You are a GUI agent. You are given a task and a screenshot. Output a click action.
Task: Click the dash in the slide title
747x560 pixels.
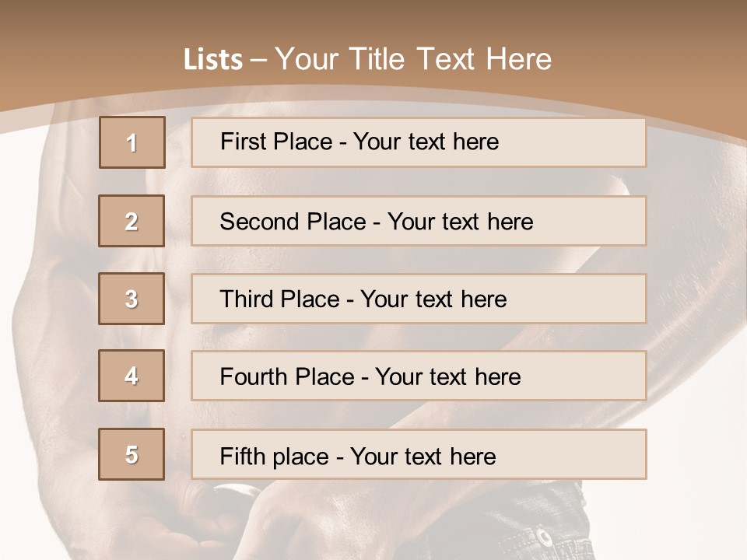(x=259, y=59)
